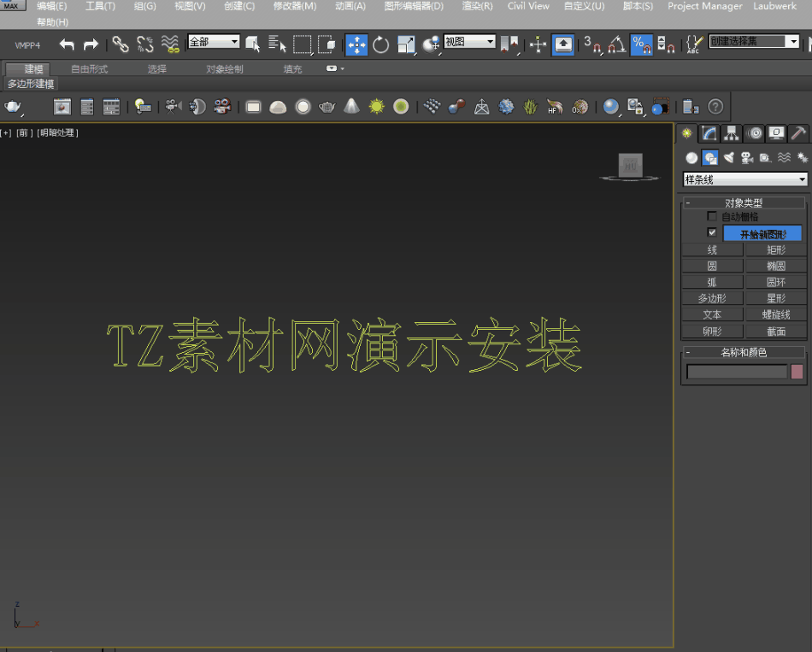The image size is (812, 652).
Task: Open the Utilities hammer panel tab
Action: (797, 133)
